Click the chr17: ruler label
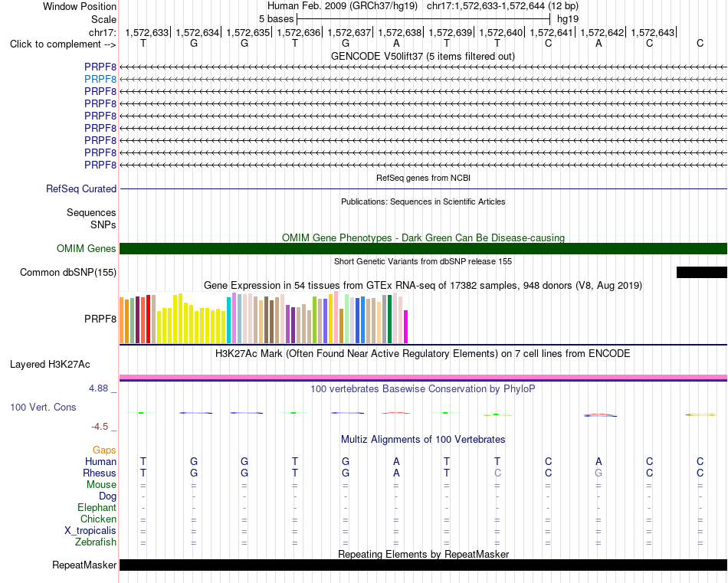The width and height of the screenshot is (728, 583). 103,32
